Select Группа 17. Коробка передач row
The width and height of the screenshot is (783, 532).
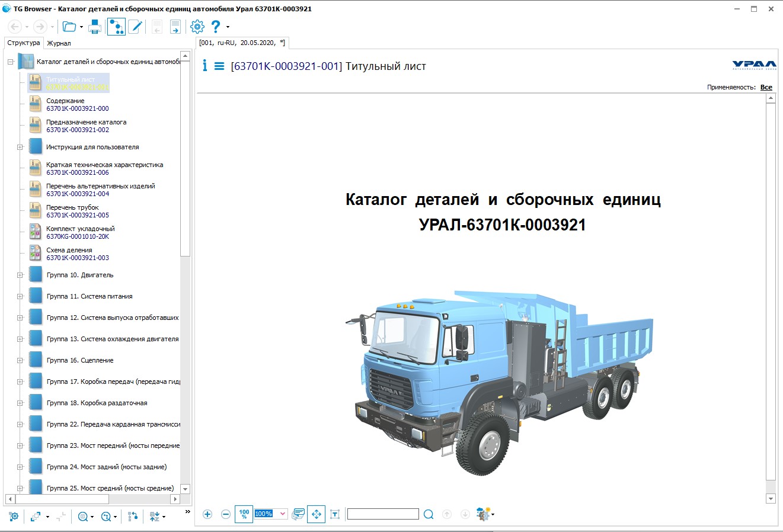coord(113,382)
